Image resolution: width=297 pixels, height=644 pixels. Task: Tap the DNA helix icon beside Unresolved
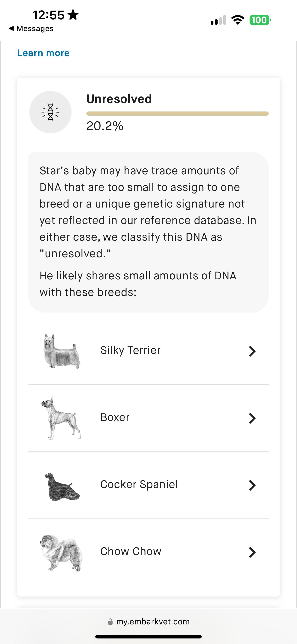[50, 112]
